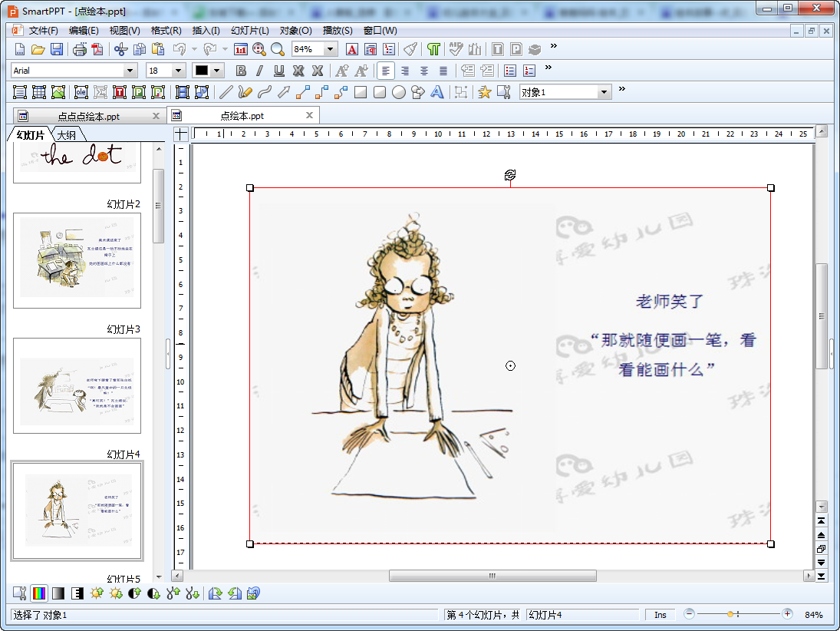Open the font size 18 dropdown
Screen dimensions: 840x631
coord(179,71)
